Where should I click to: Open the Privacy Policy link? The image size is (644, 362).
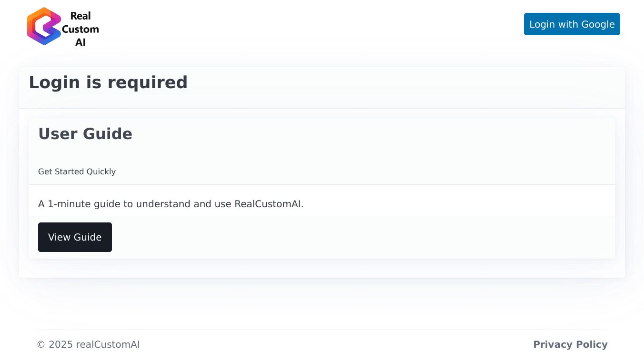[x=570, y=344]
